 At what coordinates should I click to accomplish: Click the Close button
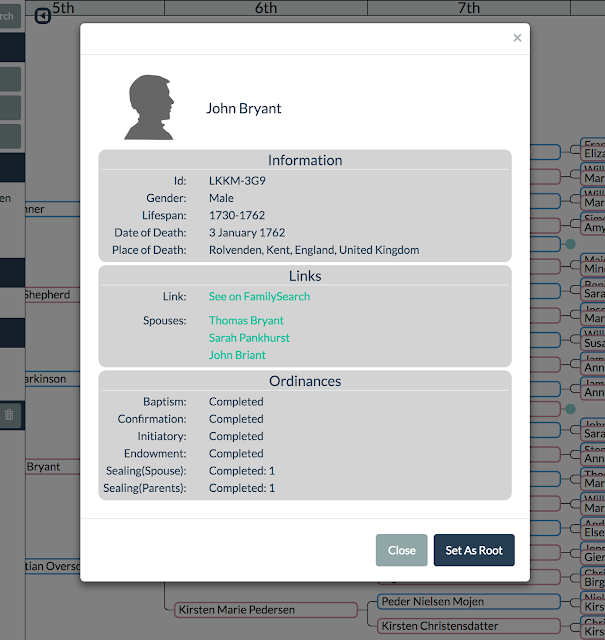coord(401,550)
